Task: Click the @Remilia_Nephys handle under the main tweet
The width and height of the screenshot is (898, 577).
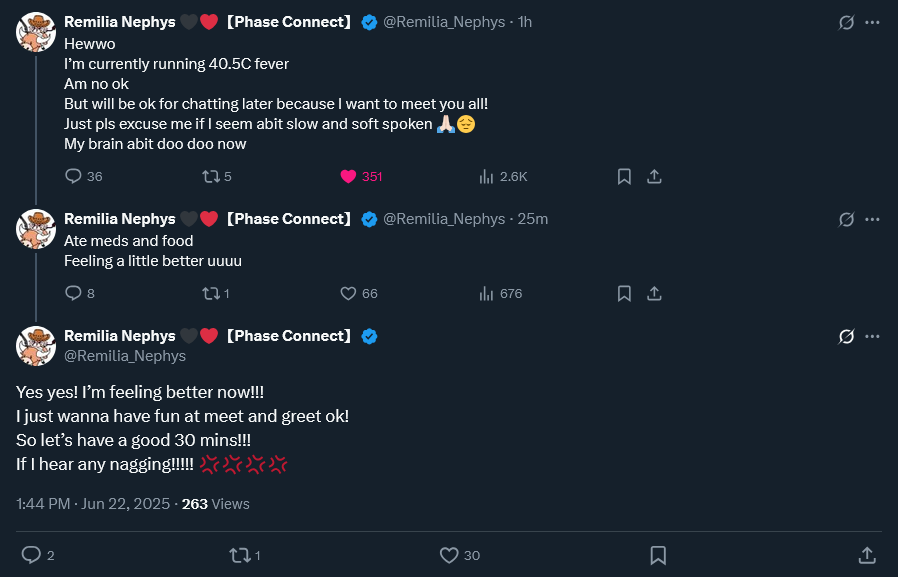Action: 125,355
